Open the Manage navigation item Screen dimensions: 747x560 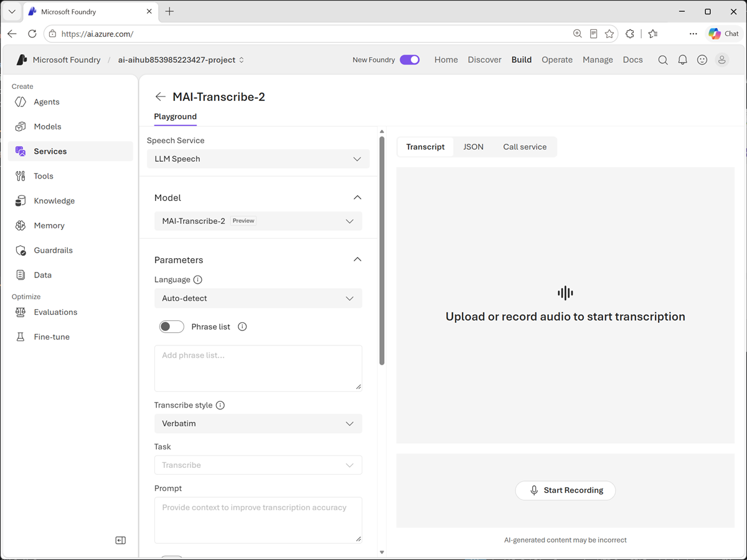(598, 60)
